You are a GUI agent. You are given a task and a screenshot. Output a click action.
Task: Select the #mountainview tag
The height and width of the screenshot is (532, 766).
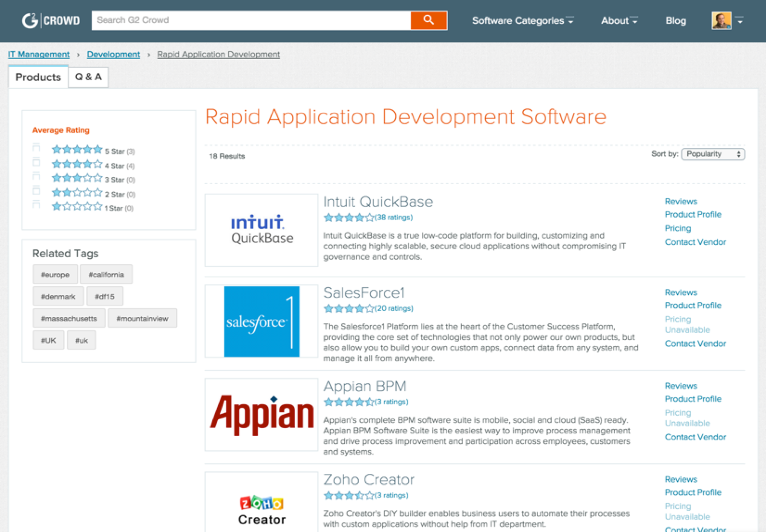(x=142, y=318)
